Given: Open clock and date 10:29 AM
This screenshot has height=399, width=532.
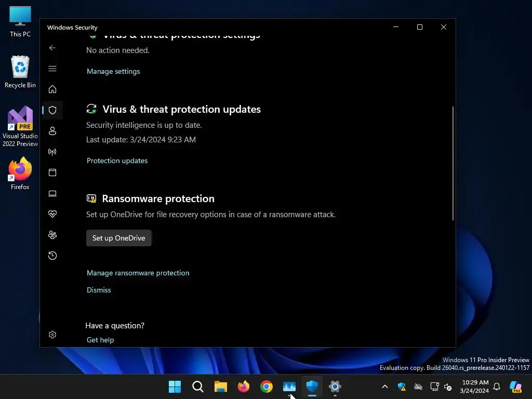Looking at the screenshot, I should click(x=474, y=387).
